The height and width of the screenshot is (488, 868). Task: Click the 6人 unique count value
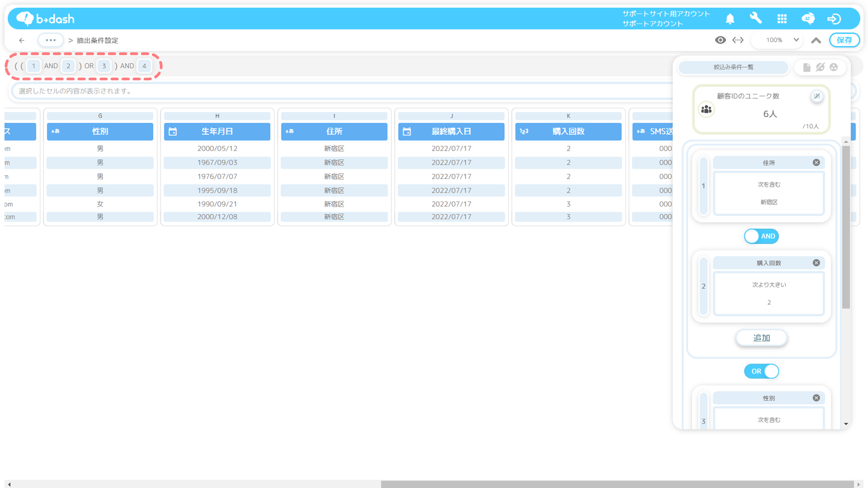(x=770, y=114)
